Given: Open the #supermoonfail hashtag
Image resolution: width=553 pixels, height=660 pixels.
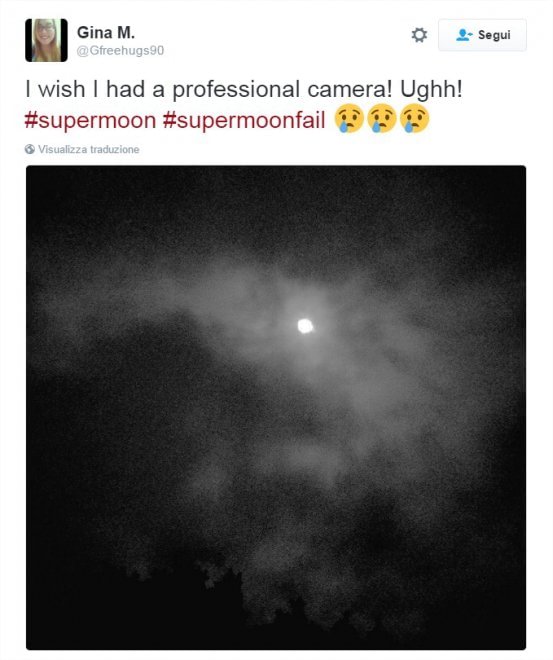Looking at the screenshot, I should [246, 121].
